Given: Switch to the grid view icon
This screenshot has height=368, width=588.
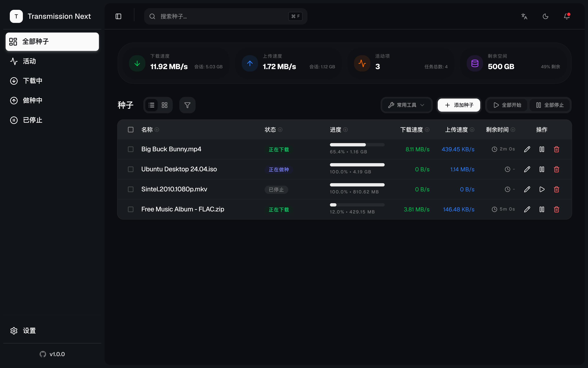Looking at the screenshot, I should pos(165,105).
